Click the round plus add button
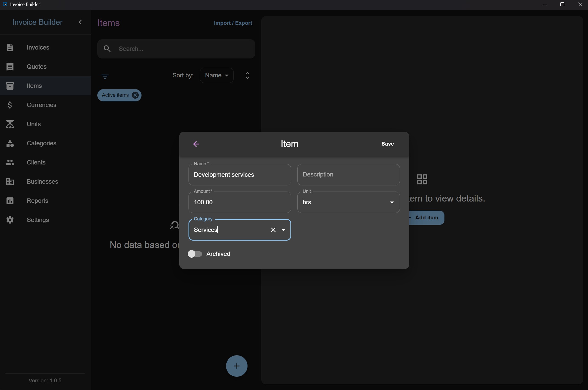This screenshot has width=588, height=390. pyautogui.click(x=237, y=366)
